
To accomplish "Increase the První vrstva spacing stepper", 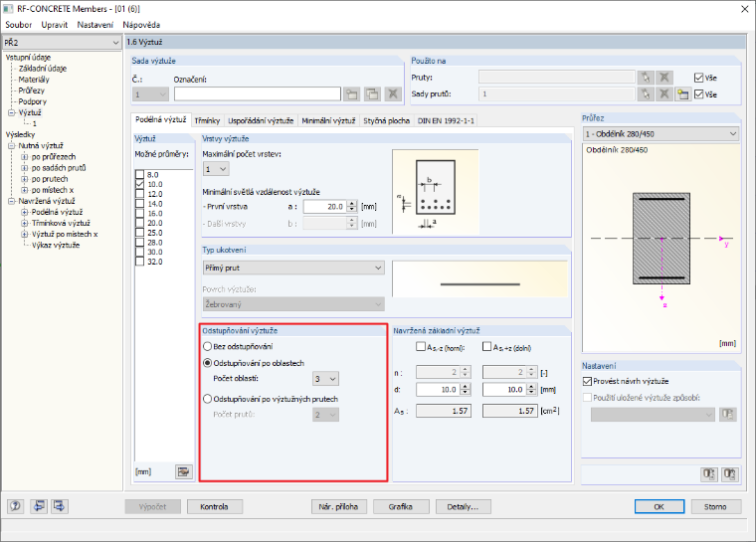I will pyautogui.click(x=352, y=203).
